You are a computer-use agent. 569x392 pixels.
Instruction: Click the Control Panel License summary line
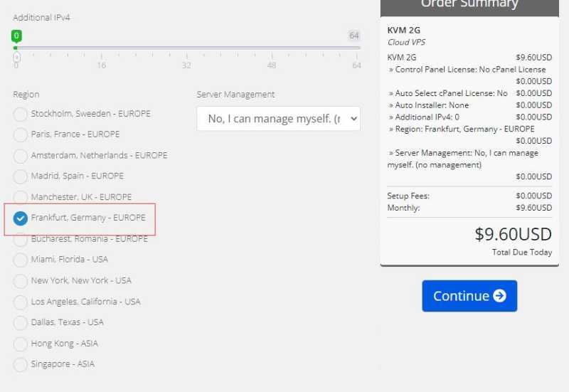pos(467,69)
